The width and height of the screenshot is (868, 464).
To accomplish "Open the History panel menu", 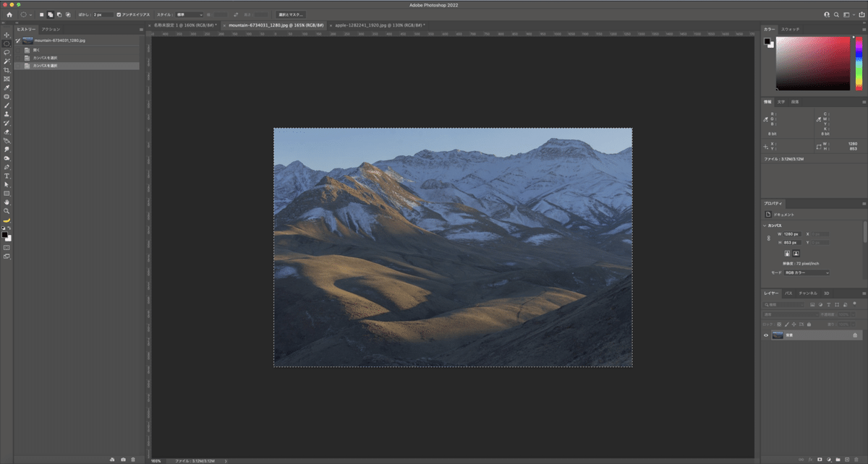I will pyautogui.click(x=140, y=29).
